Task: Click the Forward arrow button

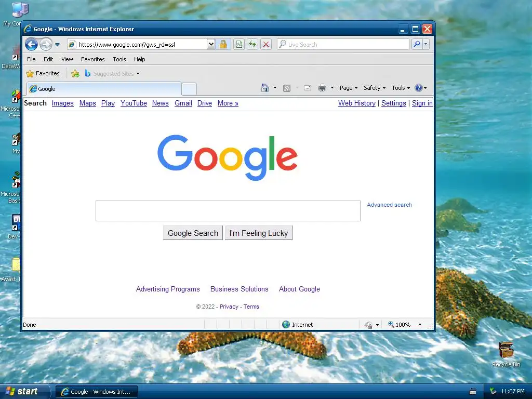Action: tap(46, 45)
